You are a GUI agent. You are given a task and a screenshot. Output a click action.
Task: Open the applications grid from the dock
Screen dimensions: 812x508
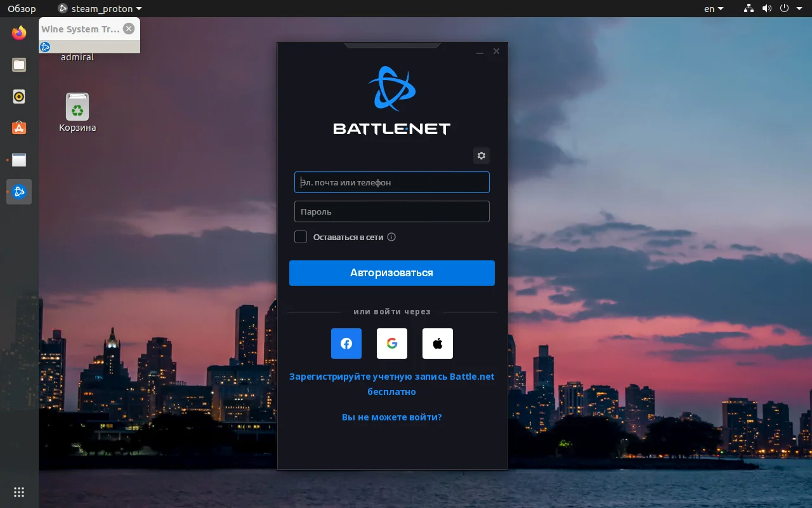18,492
